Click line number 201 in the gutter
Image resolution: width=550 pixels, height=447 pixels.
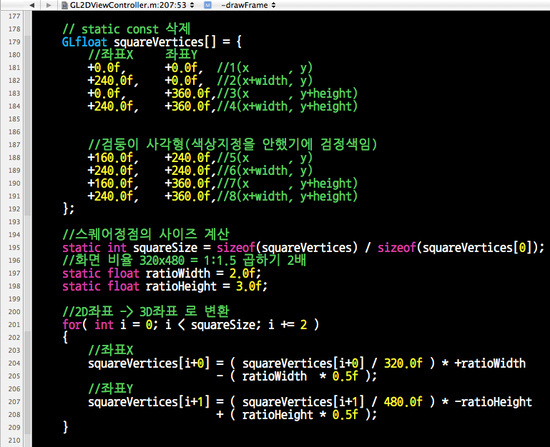(14, 325)
